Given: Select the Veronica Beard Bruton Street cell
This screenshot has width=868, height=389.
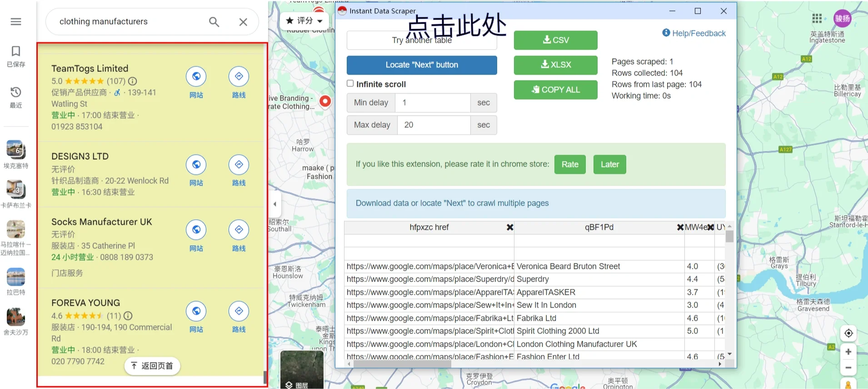Looking at the screenshot, I should [x=599, y=266].
